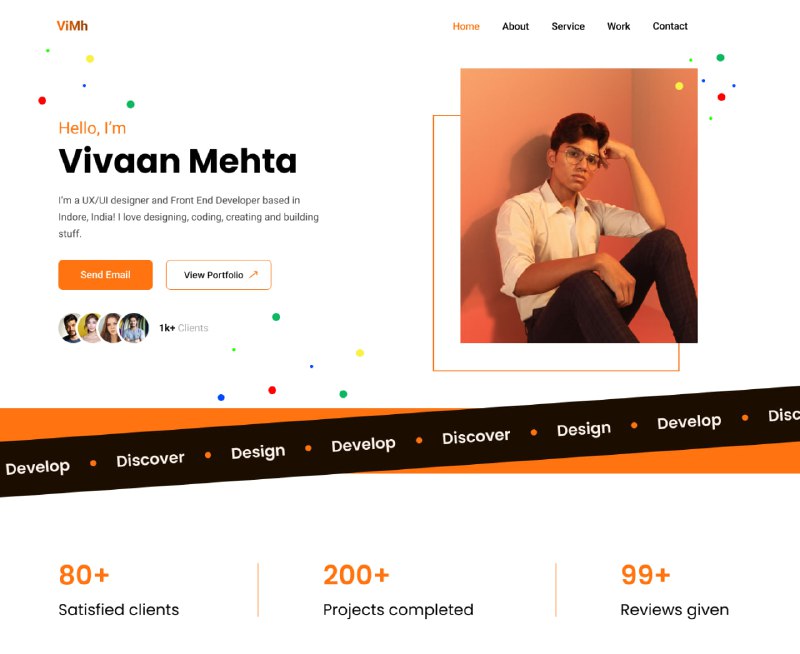Click the 99+ Reviews given stat
This screenshot has width=800, height=654.
(x=674, y=590)
